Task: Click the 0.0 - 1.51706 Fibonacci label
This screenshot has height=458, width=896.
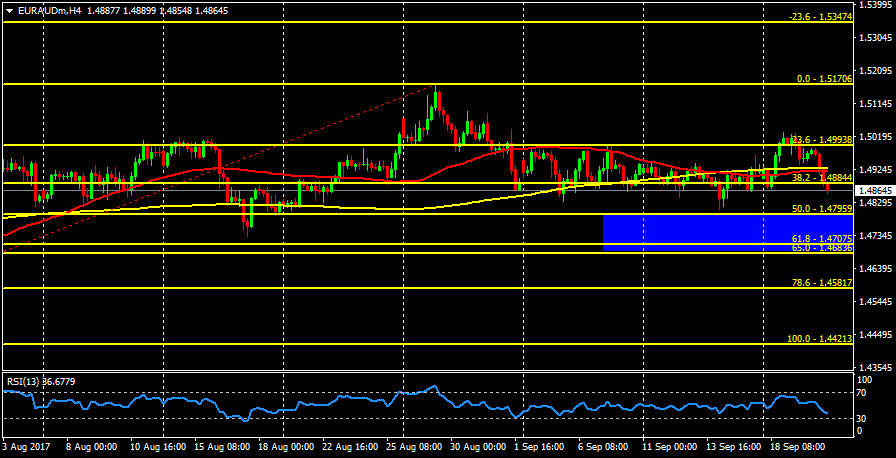Action: [x=823, y=78]
